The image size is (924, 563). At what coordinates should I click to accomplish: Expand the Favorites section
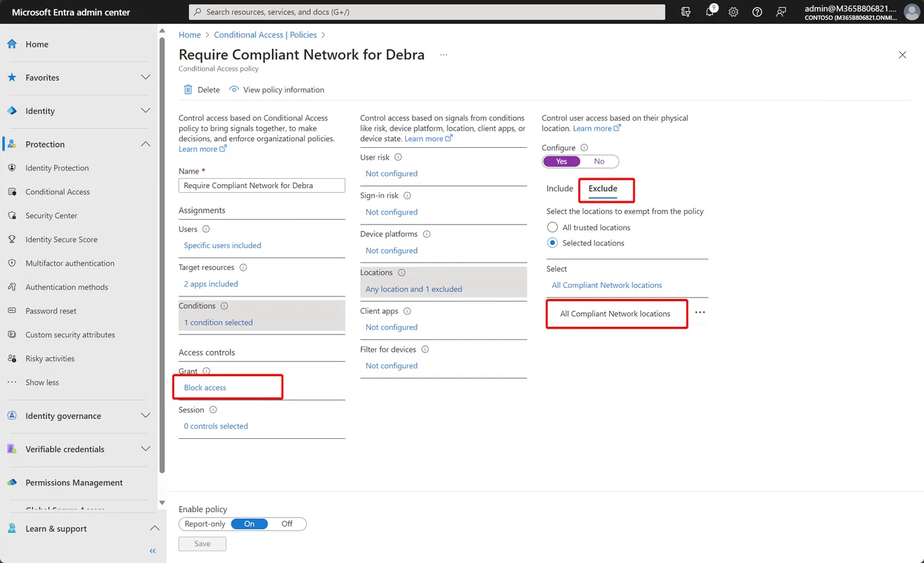click(146, 77)
